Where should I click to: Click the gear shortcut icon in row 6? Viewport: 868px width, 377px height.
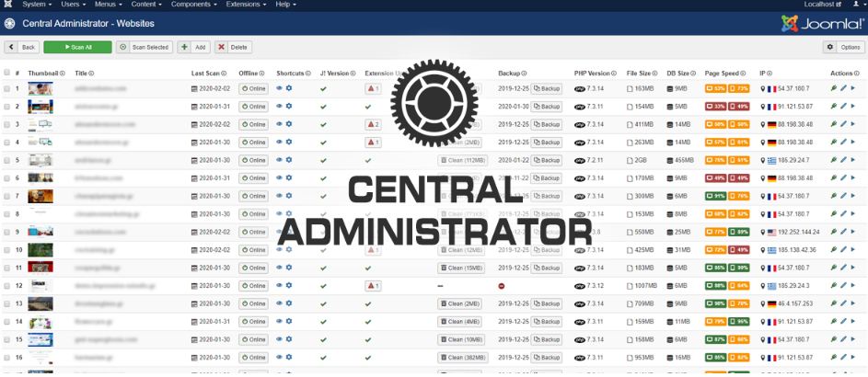289,177
